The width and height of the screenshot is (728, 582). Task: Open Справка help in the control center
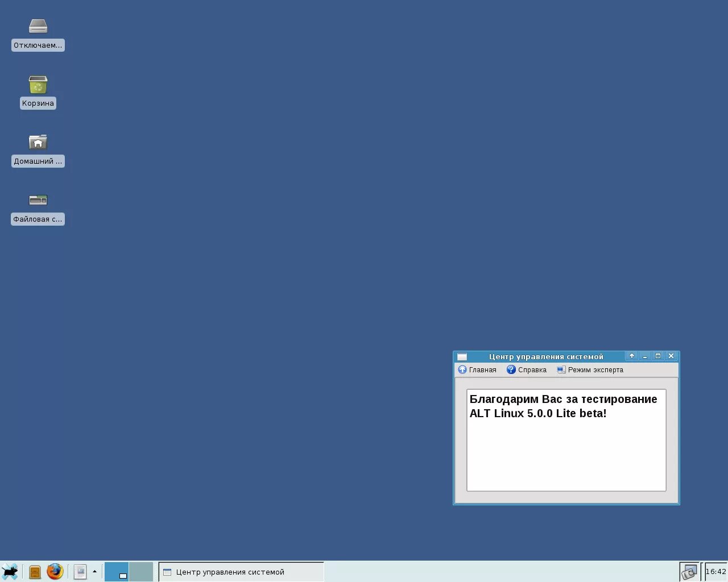(527, 370)
